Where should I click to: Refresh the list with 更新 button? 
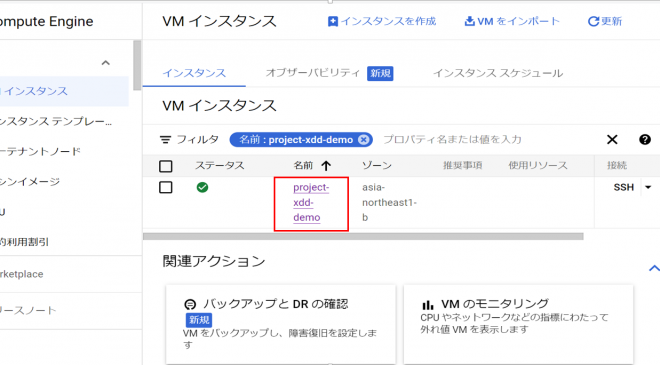(x=604, y=21)
